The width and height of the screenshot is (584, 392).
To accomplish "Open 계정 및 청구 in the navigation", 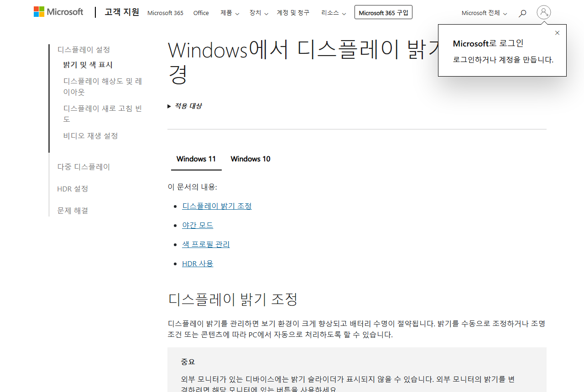I will (x=293, y=13).
